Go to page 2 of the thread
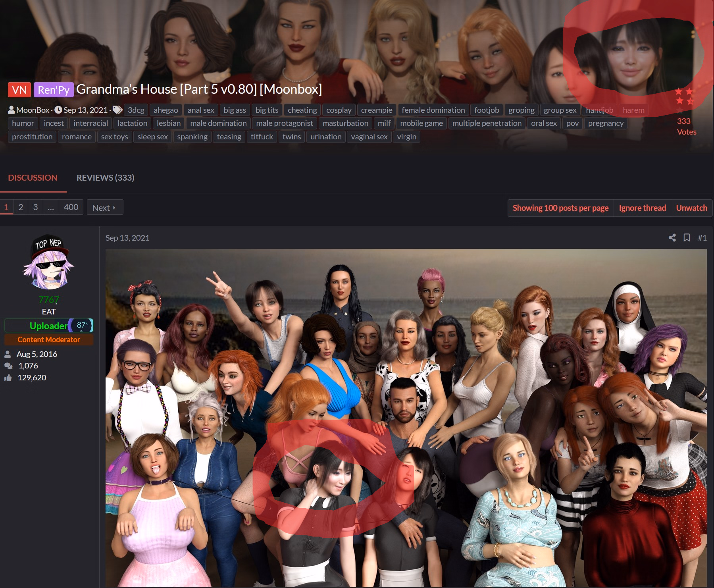This screenshot has width=714, height=588. coord(21,207)
